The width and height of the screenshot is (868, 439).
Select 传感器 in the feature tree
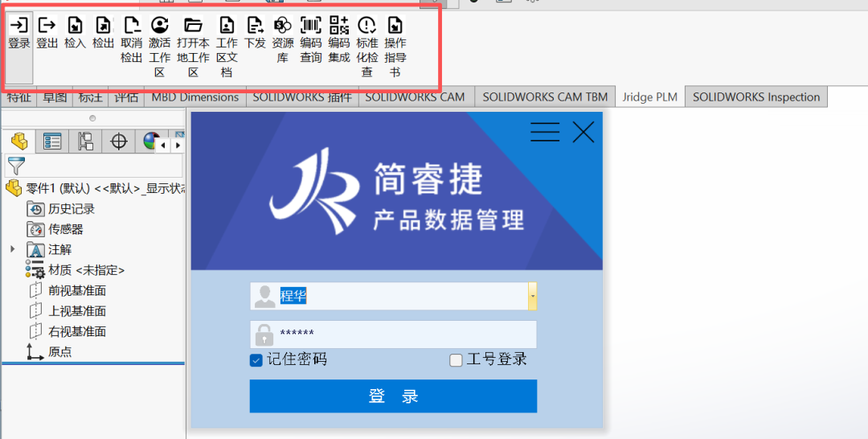pyautogui.click(x=55, y=229)
